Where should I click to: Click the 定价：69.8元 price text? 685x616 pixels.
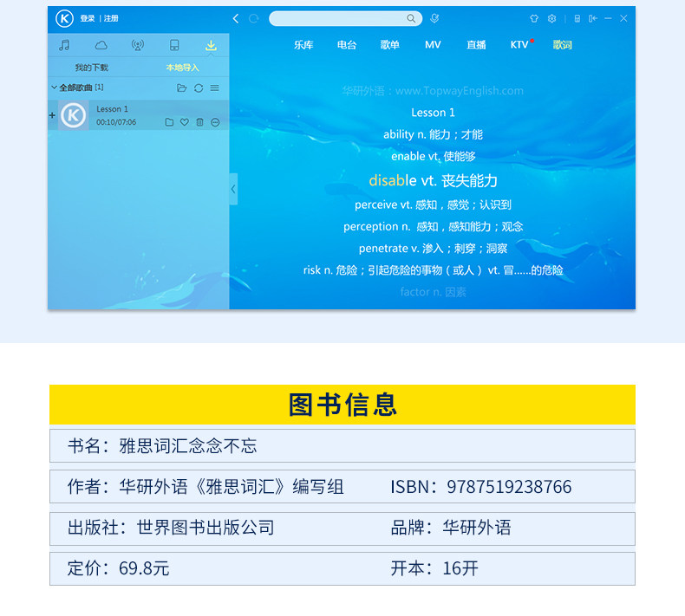119,568
